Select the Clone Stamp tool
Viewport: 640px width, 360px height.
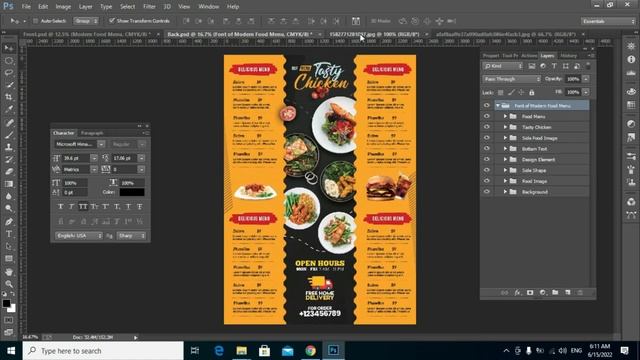coord(9,147)
